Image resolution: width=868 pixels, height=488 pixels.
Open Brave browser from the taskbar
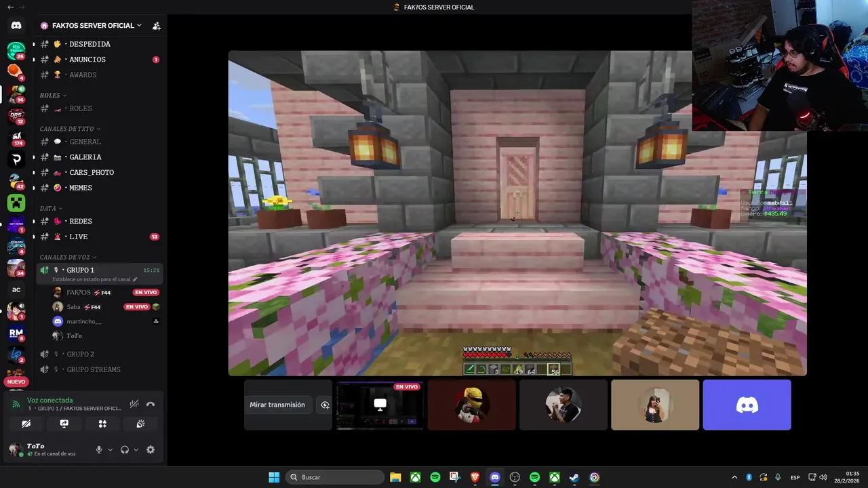[475, 477]
